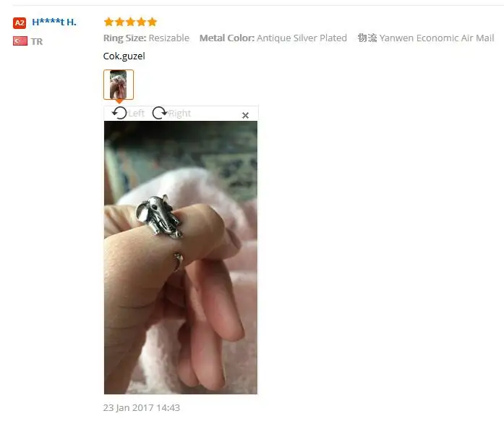Select the review photo thumbnail
504x424 pixels.
pos(119,85)
